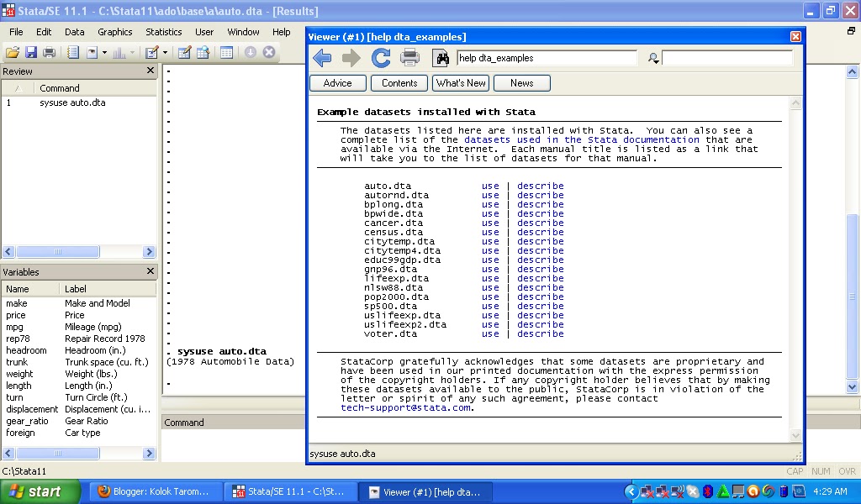Click the tech-support@stata.com email link
Screen dimensions: 861x504
click(x=407, y=407)
